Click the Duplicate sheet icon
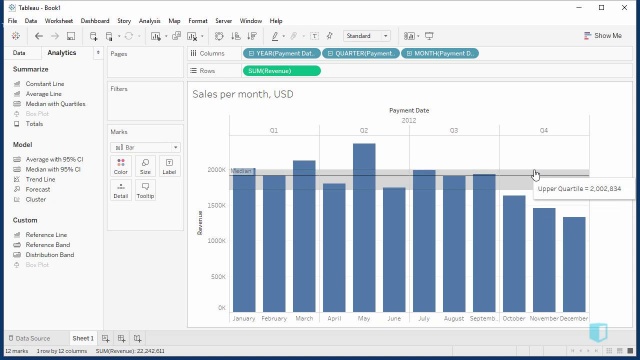The image size is (640, 360). 176,36
